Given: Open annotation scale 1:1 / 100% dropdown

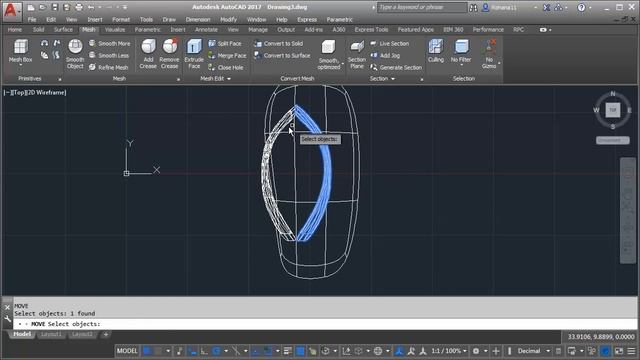Looking at the screenshot, I should [x=449, y=351].
